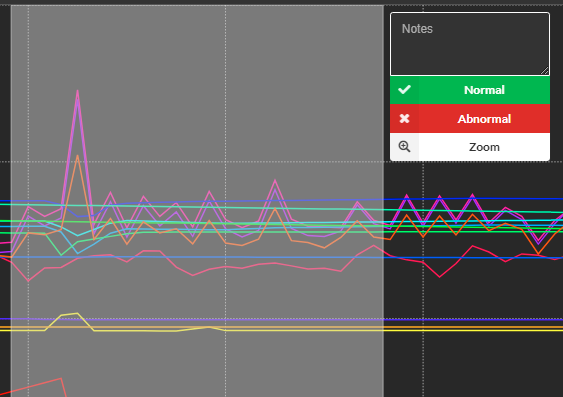Click the orange line's lowest dip outside selection

538,254
